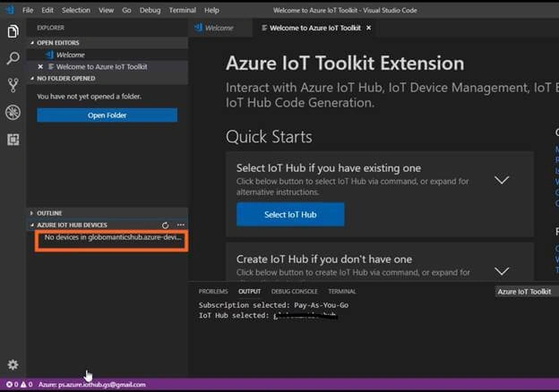The height and width of the screenshot is (392, 559).
Task: Click the warnings count icon in status bar
Action: coord(23,385)
